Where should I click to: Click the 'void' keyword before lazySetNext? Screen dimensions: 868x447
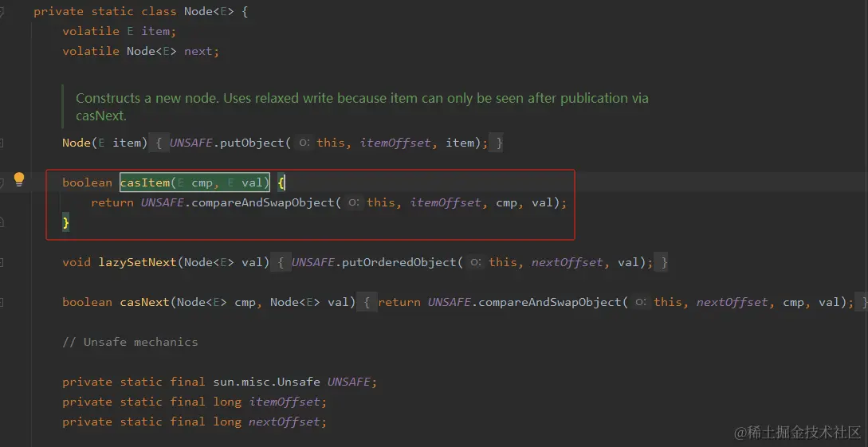tap(77, 262)
